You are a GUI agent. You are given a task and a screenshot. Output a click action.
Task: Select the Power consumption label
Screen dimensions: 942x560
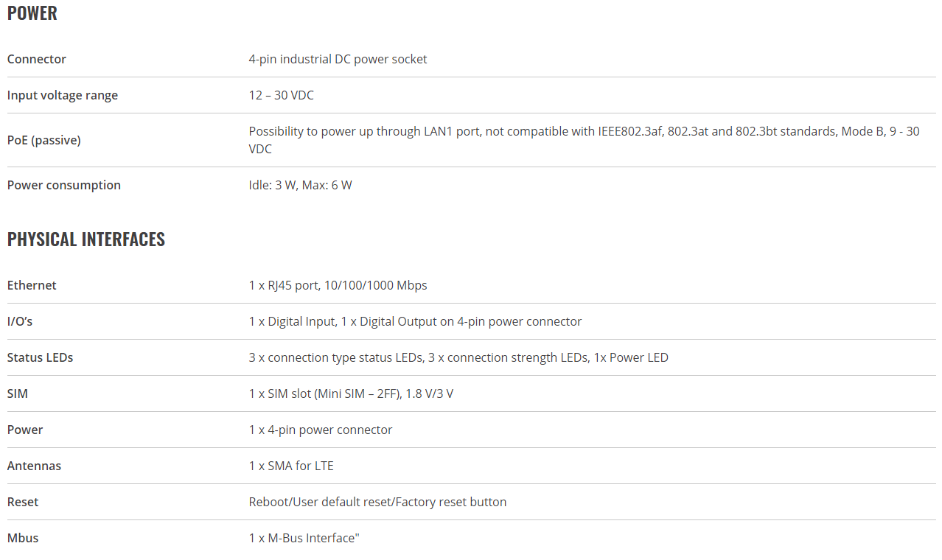(x=64, y=185)
